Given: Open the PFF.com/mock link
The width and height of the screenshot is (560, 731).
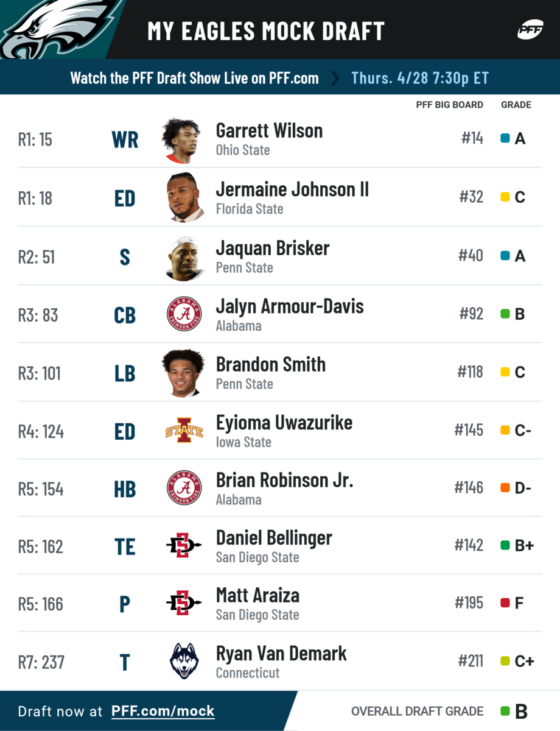Looking at the screenshot, I should (163, 711).
